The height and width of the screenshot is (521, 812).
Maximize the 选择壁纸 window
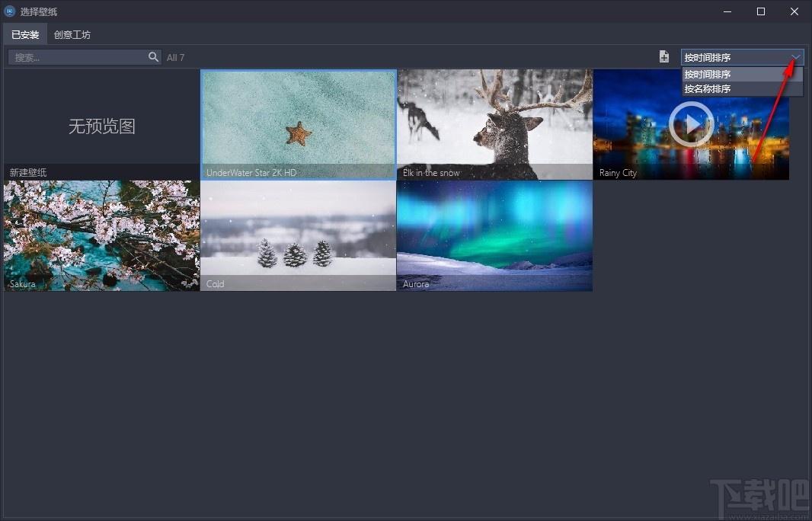[x=761, y=11]
